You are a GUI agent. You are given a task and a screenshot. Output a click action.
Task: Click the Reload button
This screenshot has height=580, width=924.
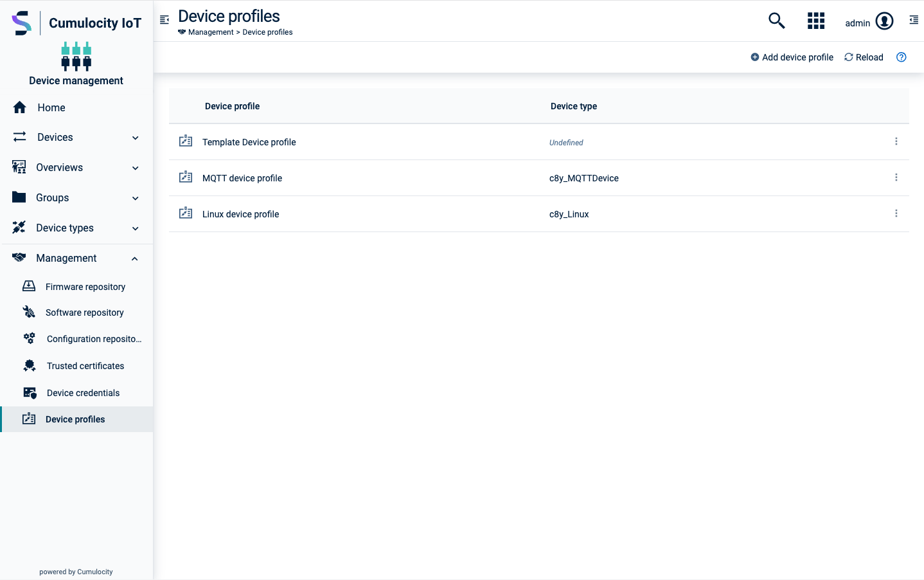pos(864,57)
